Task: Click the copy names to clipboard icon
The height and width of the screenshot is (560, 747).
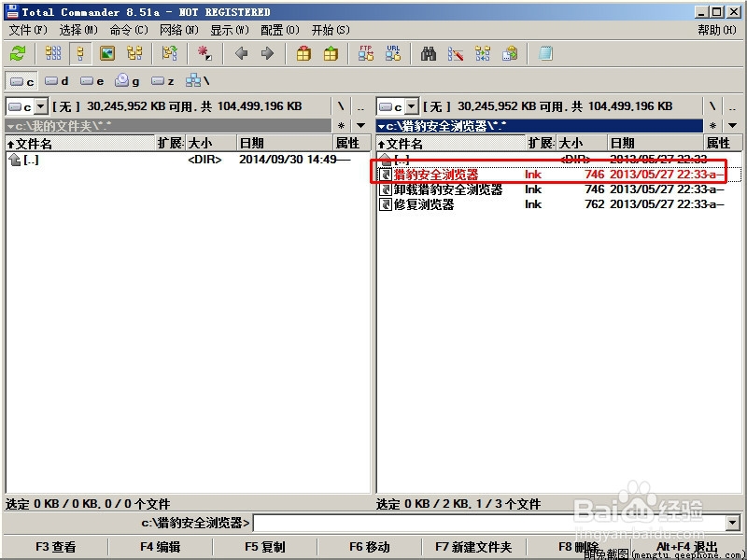Action: pos(510,53)
